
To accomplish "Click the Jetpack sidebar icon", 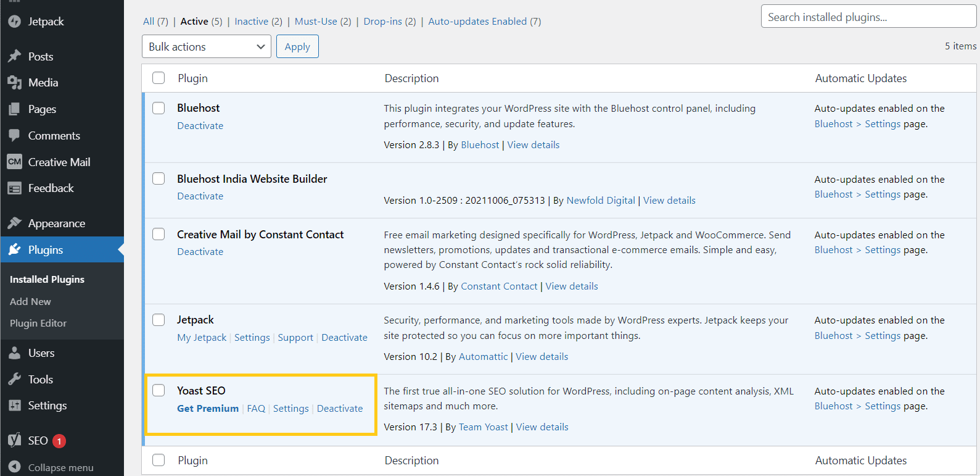I will click(15, 22).
